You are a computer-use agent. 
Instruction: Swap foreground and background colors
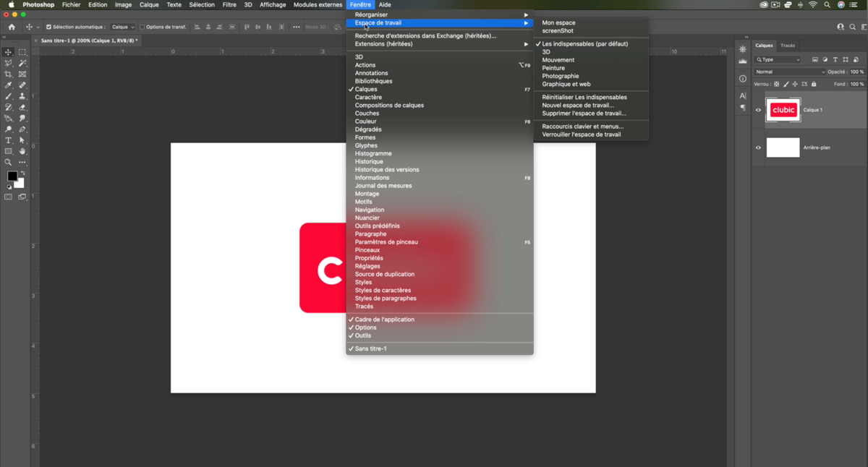(22, 173)
